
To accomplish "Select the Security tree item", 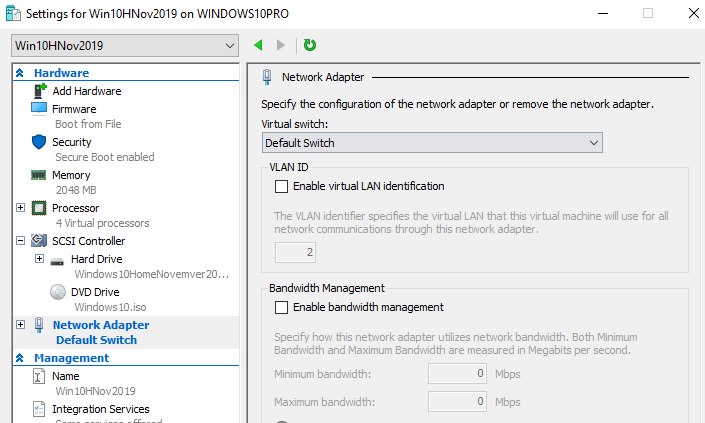I will click(x=72, y=142).
